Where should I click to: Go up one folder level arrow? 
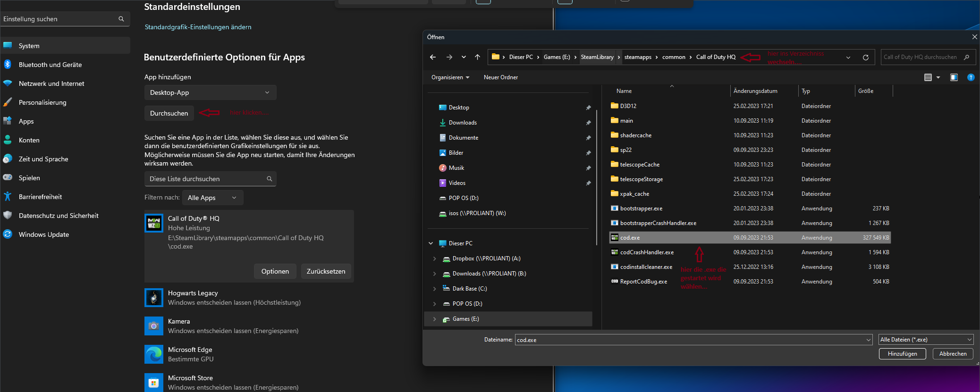[477, 57]
